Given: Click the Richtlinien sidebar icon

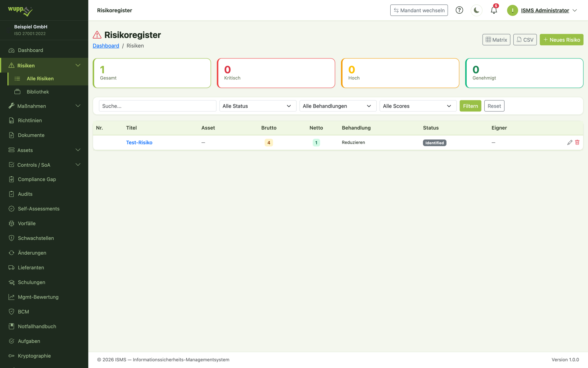Looking at the screenshot, I should click(x=11, y=120).
